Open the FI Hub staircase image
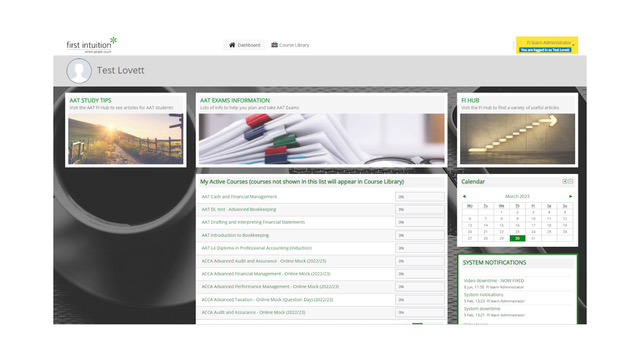The image size is (640, 360). (x=518, y=139)
